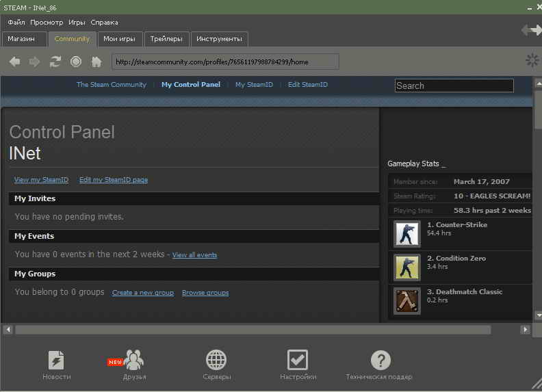Click the 58.3 hrs past 2 weeks value
The image size is (542, 392).
point(492,211)
